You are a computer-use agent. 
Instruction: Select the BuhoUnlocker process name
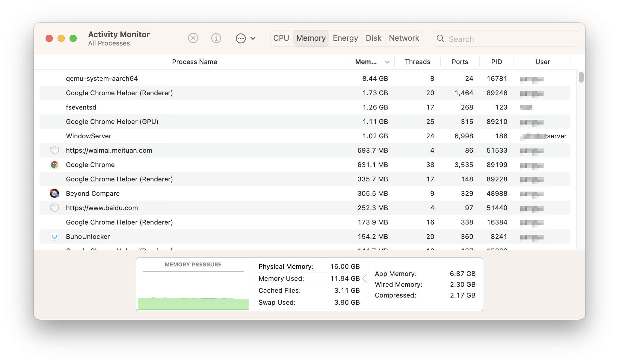(88, 236)
